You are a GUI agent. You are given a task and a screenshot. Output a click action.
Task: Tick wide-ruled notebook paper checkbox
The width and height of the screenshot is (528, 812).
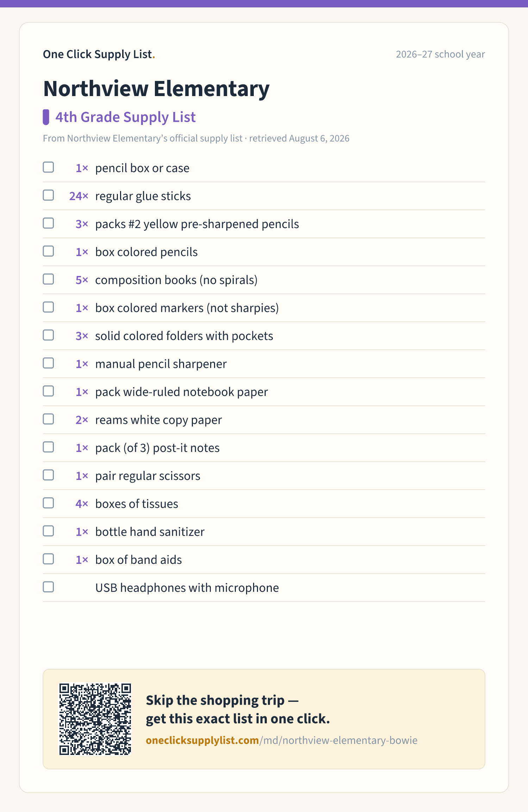click(x=48, y=391)
